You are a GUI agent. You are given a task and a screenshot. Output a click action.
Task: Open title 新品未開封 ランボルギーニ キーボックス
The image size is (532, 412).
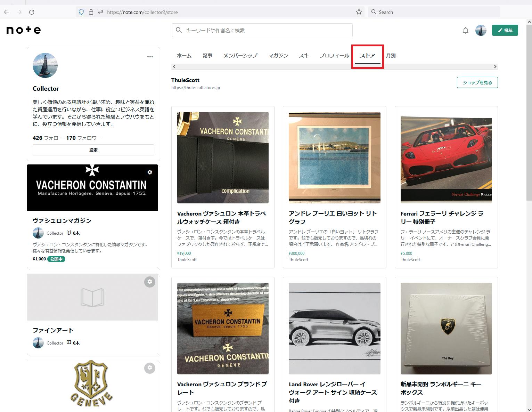coord(441,388)
